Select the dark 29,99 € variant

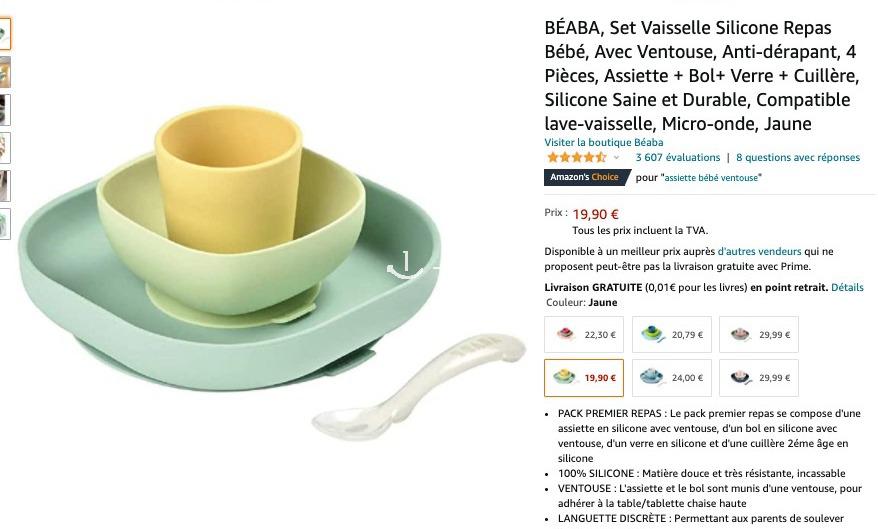point(759,378)
